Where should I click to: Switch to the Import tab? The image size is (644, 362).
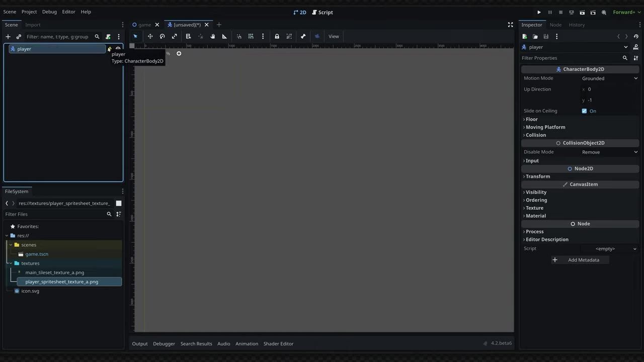33,25
